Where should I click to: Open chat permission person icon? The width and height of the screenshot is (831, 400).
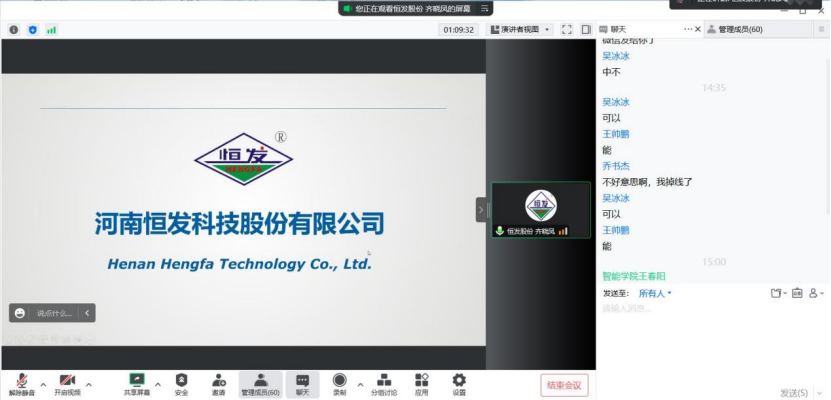click(x=816, y=293)
